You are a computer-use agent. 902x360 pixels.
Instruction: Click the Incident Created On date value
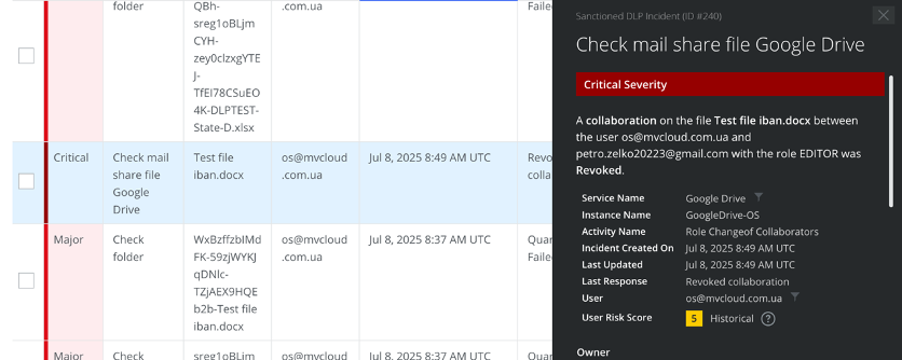tap(740, 248)
